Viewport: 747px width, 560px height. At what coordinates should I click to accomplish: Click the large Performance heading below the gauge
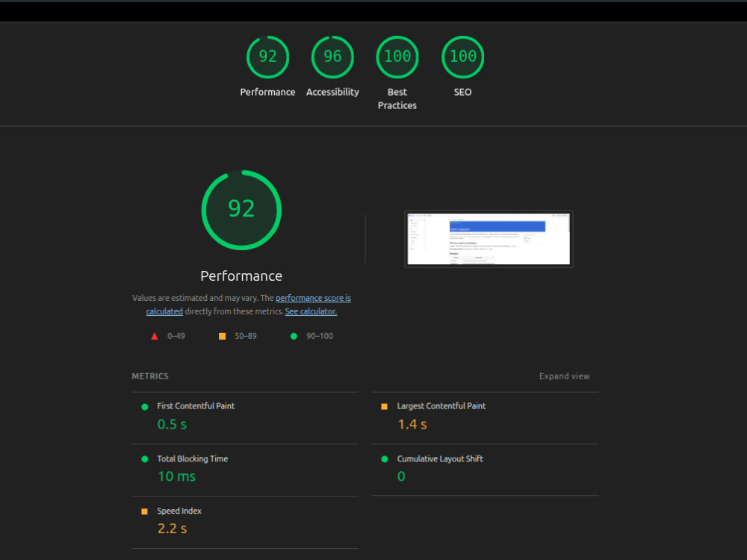[x=241, y=276]
